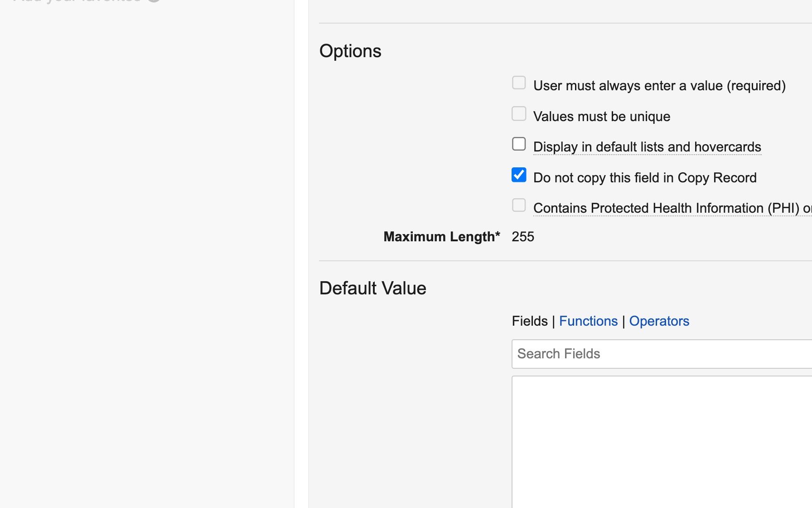The width and height of the screenshot is (812, 508).
Task: Open the Operators list
Action: click(659, 321)
